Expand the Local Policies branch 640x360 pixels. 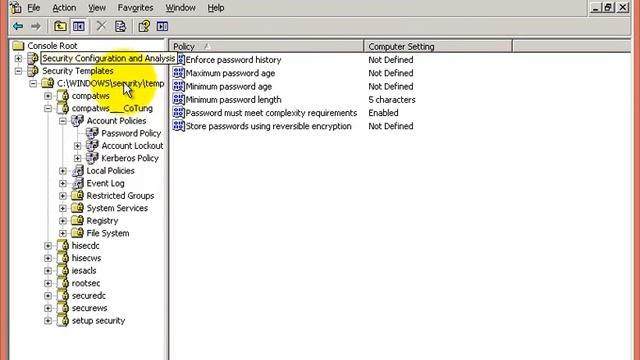click(63, 171)
